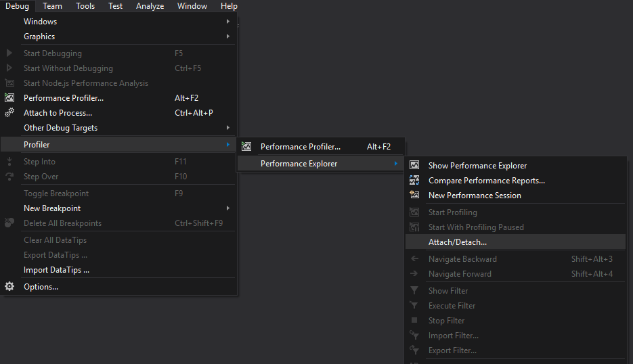This screenshot has width=633, height=364.
Task: Open the Options... entry
Action: point(118,287)
